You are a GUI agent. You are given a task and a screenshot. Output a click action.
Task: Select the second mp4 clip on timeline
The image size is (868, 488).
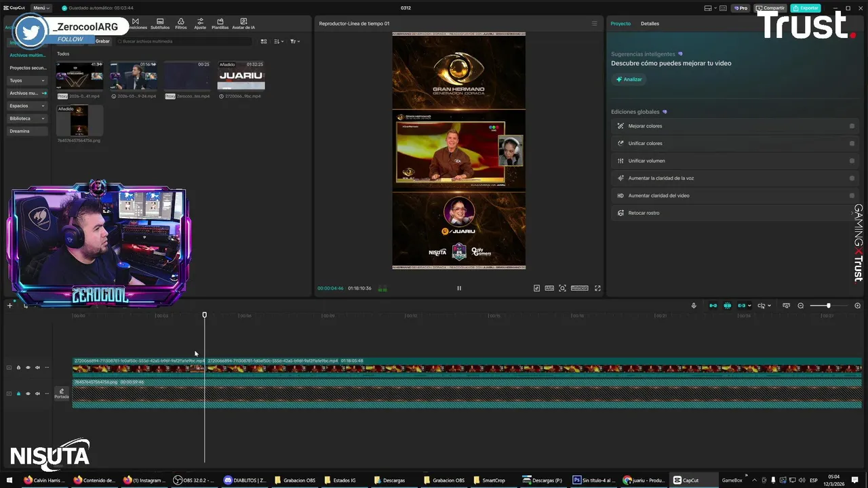tap(534, 367)
